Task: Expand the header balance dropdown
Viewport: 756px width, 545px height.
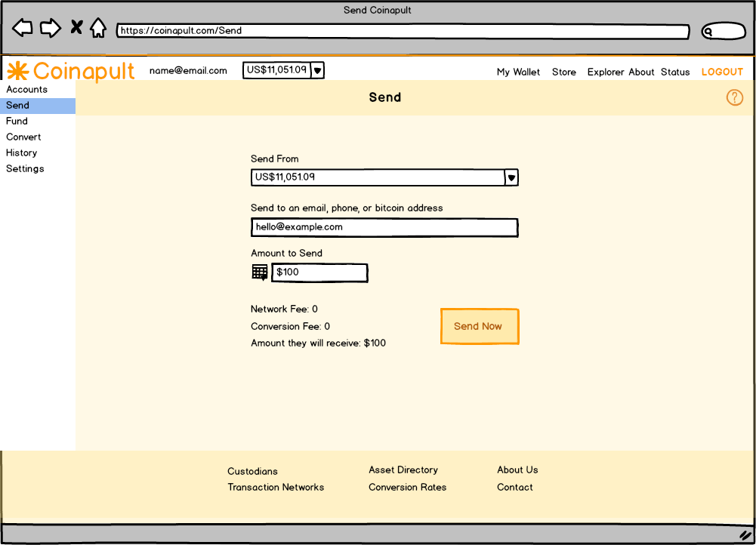Action: pos(318,70)
